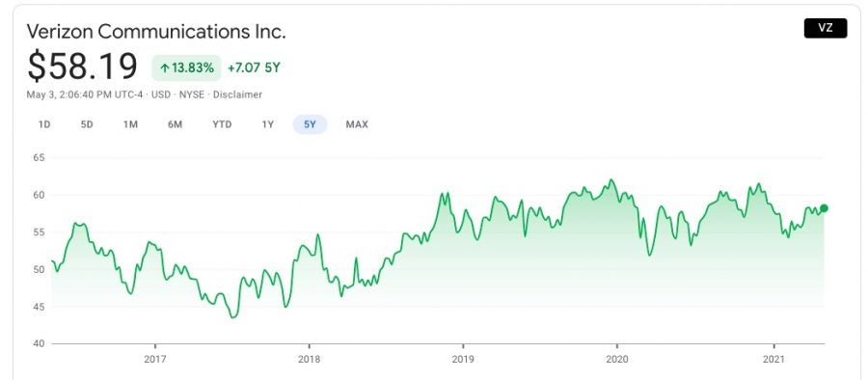Click the 2021 x-axis label

[773, 359]
